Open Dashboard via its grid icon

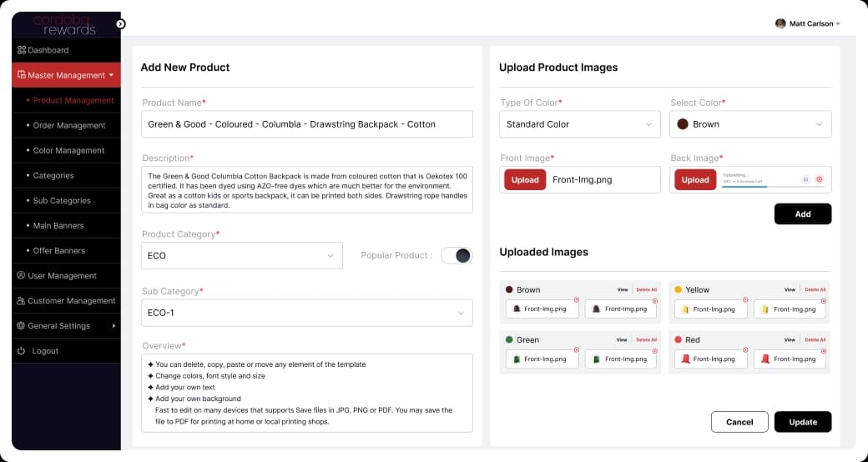(21, 50)
